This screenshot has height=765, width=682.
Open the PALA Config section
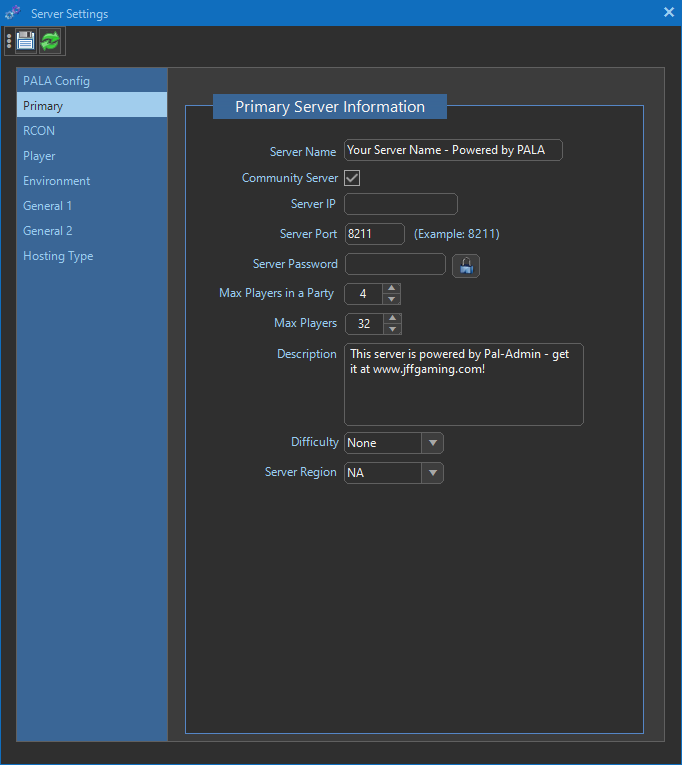pos(56,81)
